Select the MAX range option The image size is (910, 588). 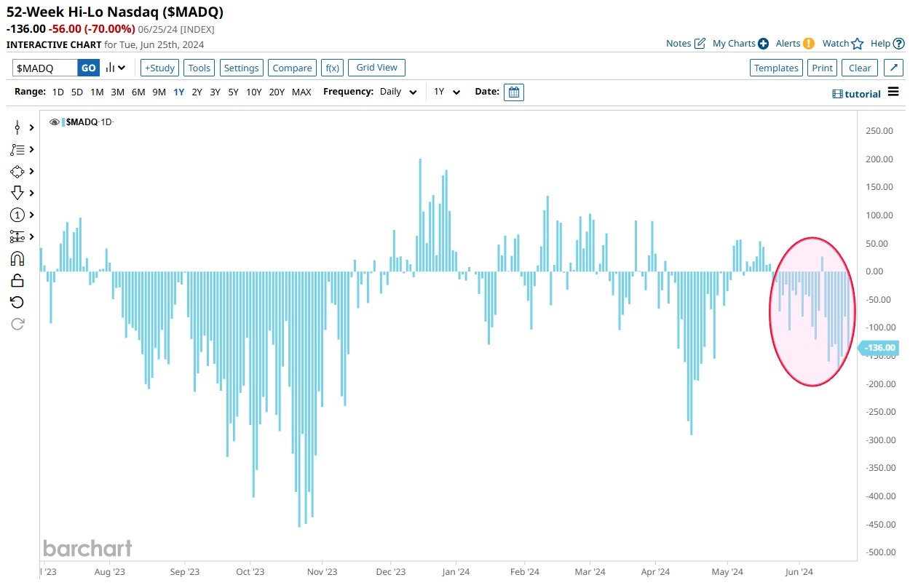coord(301,92)
